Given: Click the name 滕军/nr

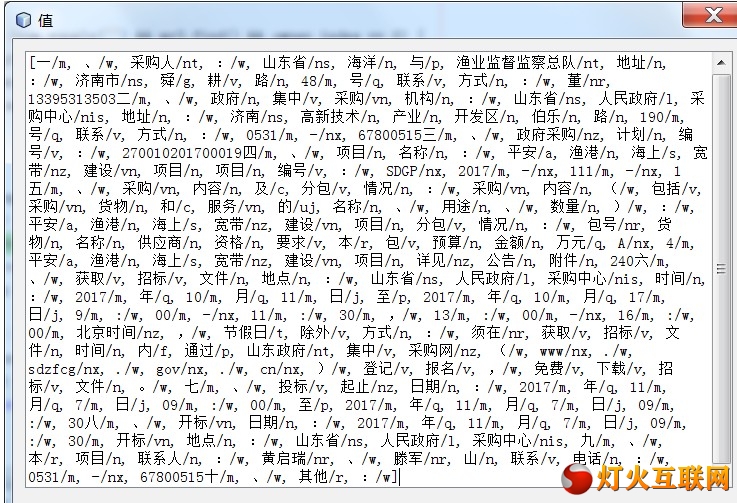Looking at the screenshot, I should (x=422, y=459).
